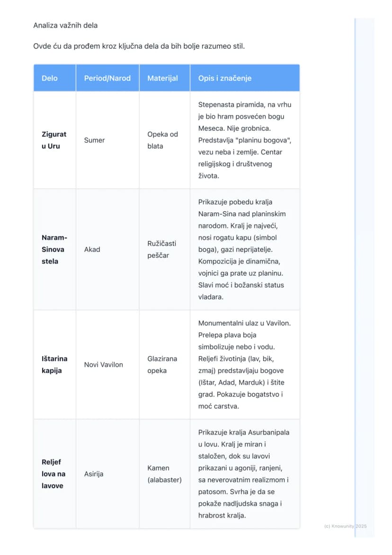Click the "Naram-Sinova stela" cell
This screenshot has height=555, width=392.
[x=55, y=250]
